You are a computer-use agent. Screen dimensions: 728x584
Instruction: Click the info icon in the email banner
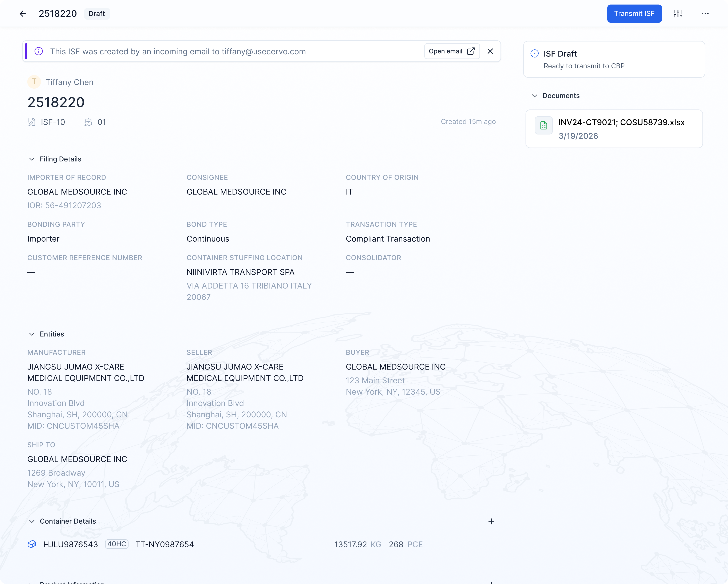point(39,51)
